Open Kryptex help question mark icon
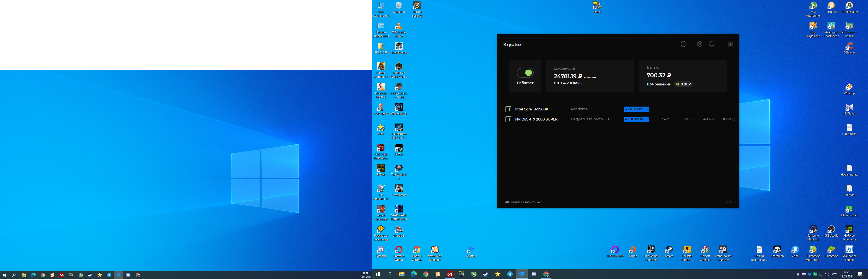Screen dimensions: 868x279 click(x=683, y=44)
